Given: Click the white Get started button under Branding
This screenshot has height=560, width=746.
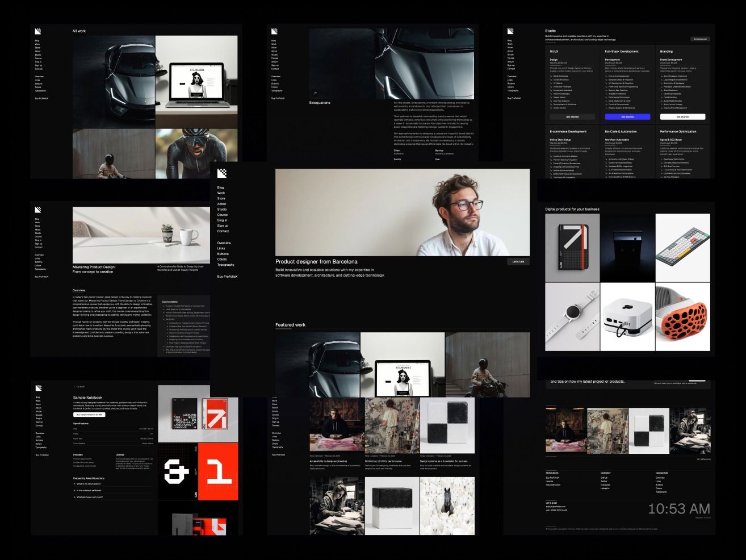Looking at the screenshot, I should pos(682,116).
